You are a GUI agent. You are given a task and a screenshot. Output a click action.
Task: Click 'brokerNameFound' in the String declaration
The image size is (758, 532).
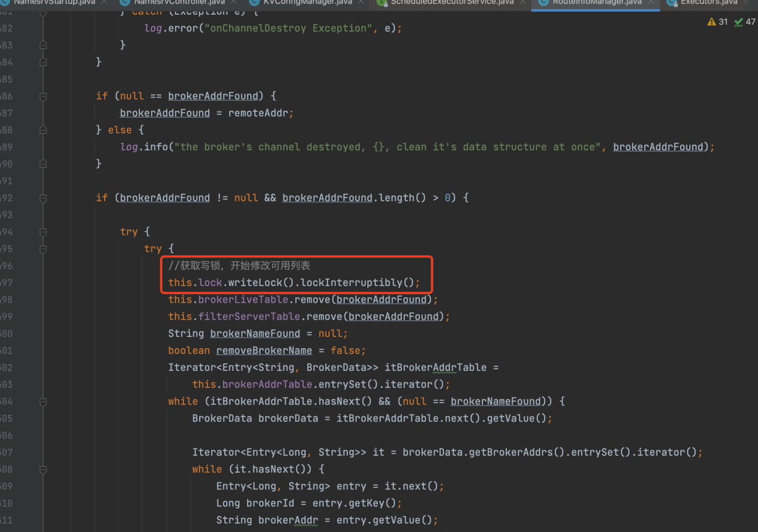pos(255,334)
